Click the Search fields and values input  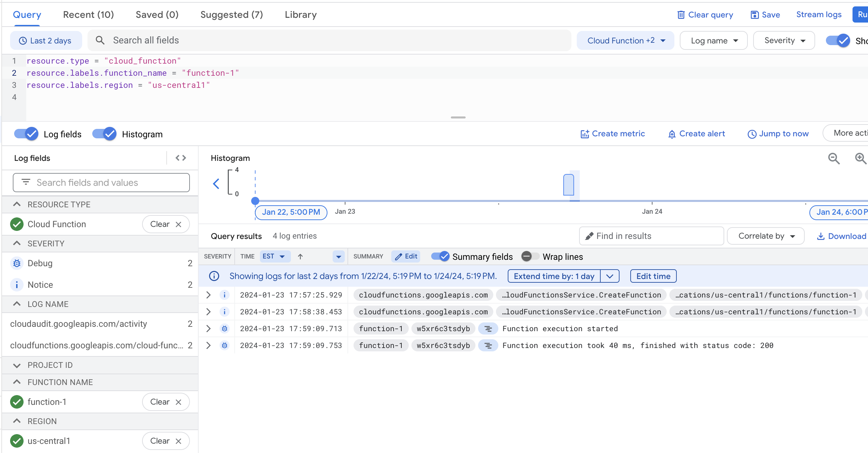101,182
